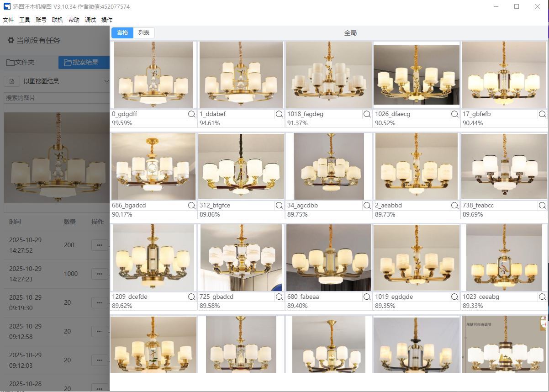Click magnifier icon beside 0_gdgdff result
Viewport: 549px width, 392px height.
(192, 114)
